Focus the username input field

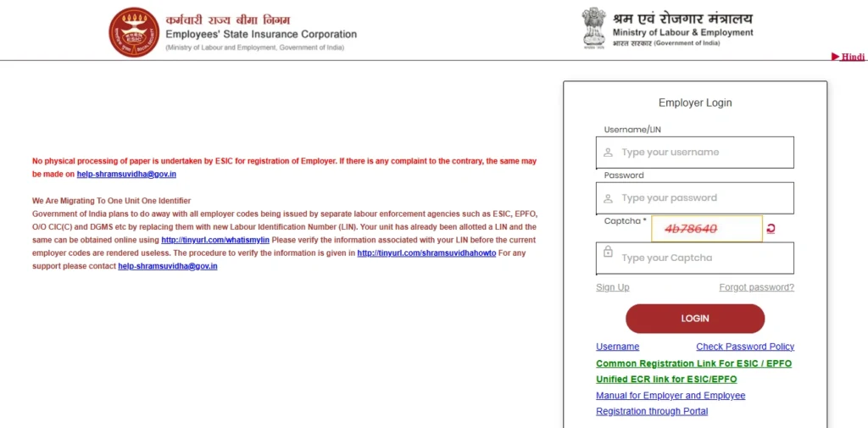pos(695,153)
